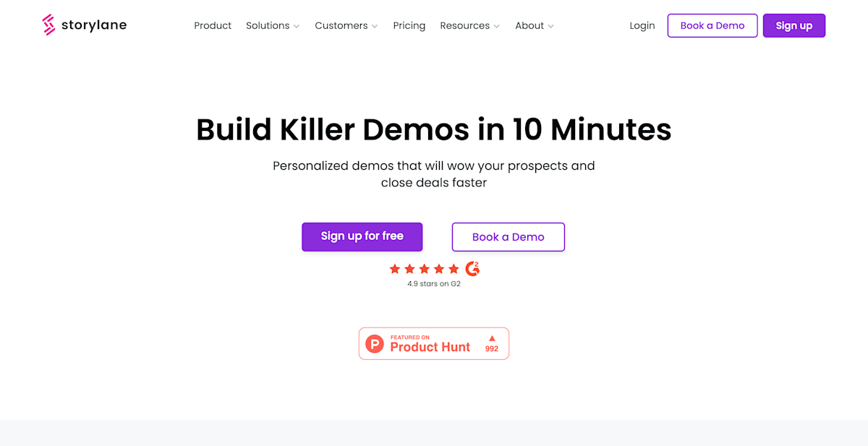Go to the Pricing page
This screenshot has width=868, height=446.
coord(409,25)
